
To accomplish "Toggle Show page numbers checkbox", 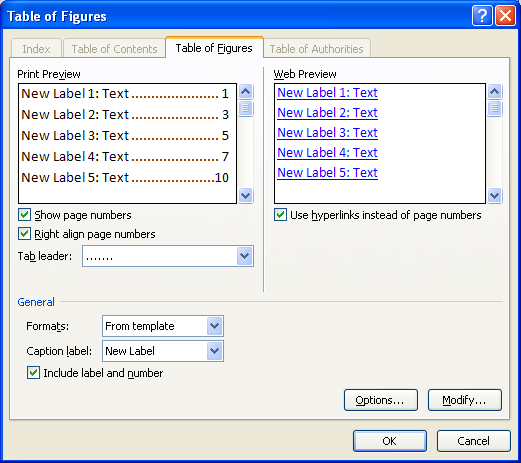I will pyautogui.click(x=24, y=215).
